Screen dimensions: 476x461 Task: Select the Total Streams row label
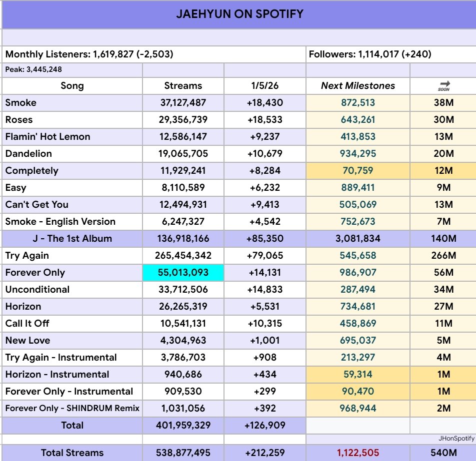coord(72,453)
